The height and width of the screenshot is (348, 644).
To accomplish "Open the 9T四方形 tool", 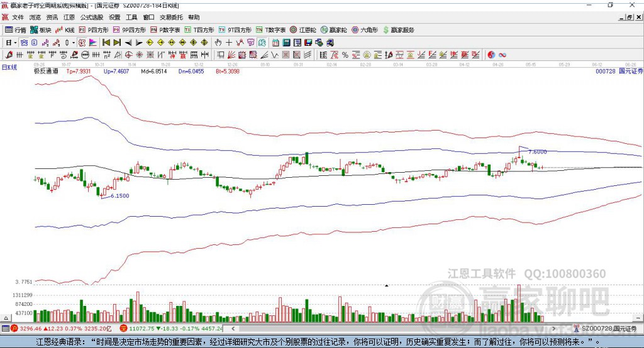I will (235, 30).
